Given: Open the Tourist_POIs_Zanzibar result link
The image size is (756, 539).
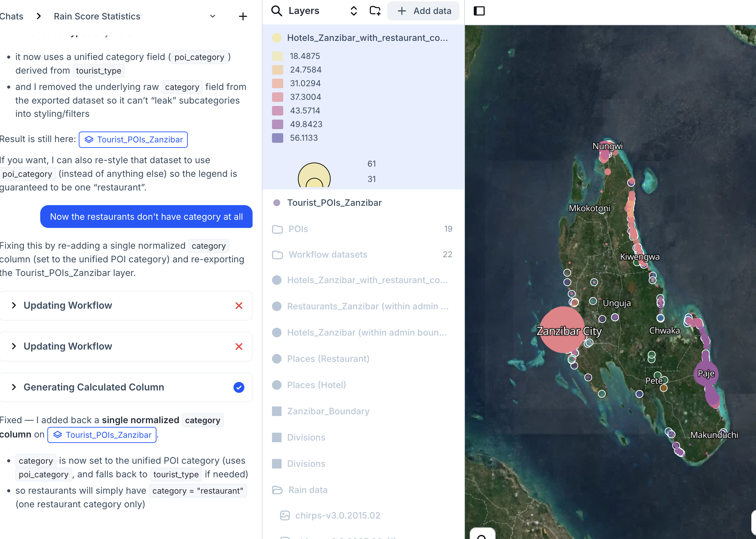Looking at the screenshot, I should 133,140.
